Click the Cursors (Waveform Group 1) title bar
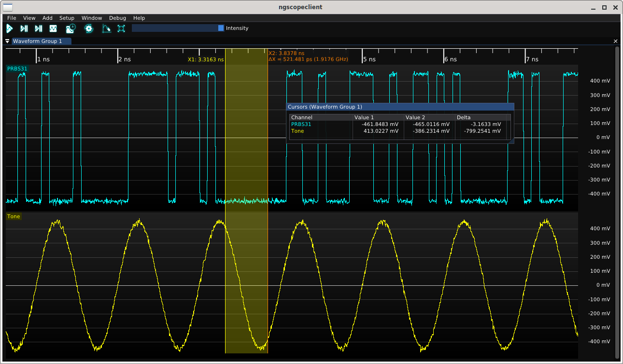The width and height of the screenshot is (623, 364). (400, 107)
